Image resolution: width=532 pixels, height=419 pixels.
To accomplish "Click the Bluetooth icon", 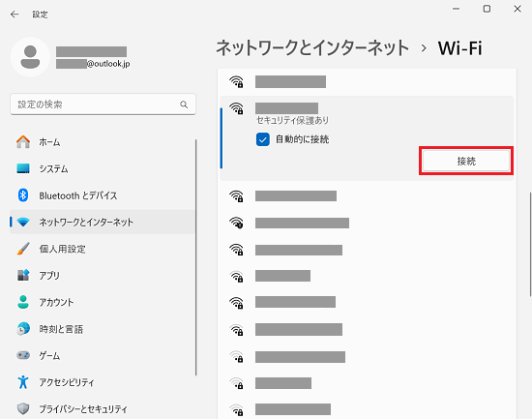I will point(23,195).
